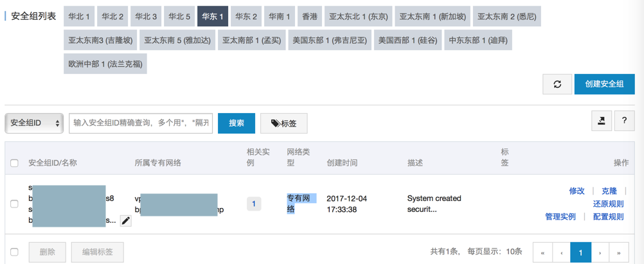This screenshot has height=264, width=644.
Task: Toggle the select-all checkbox in the table header
Action: [15, 163]
